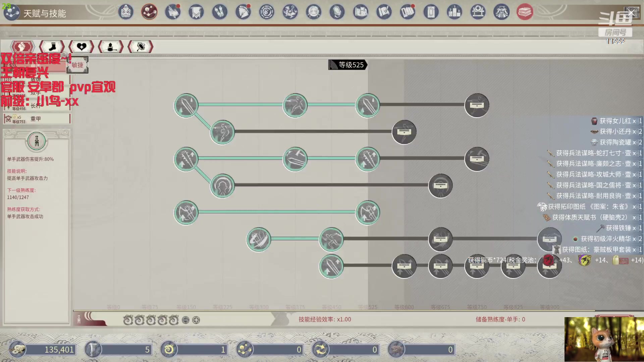Open the ranking podium icon
The height and width of the screenshot is (362, 644).
pyautogui.click(x=454, y=12)
